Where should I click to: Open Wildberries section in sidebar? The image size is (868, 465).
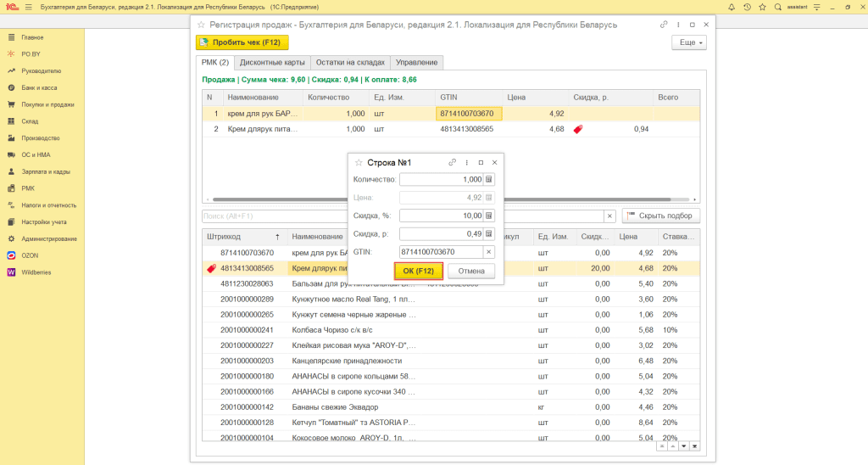(36, 272)
